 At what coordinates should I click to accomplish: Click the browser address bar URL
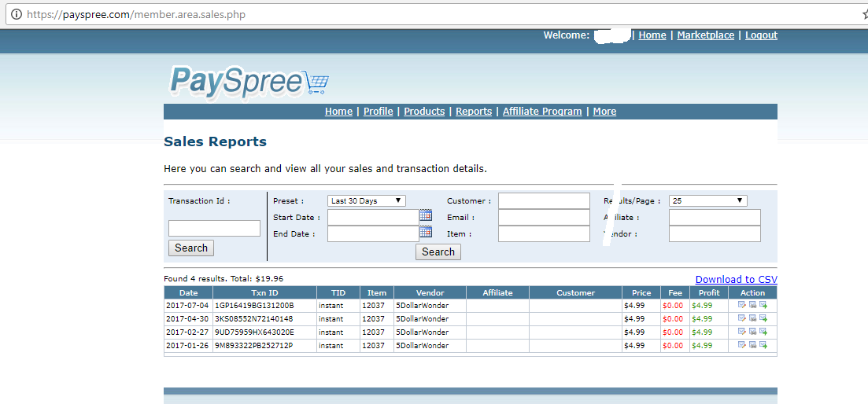pyautogui.click(x=135, y=15)
